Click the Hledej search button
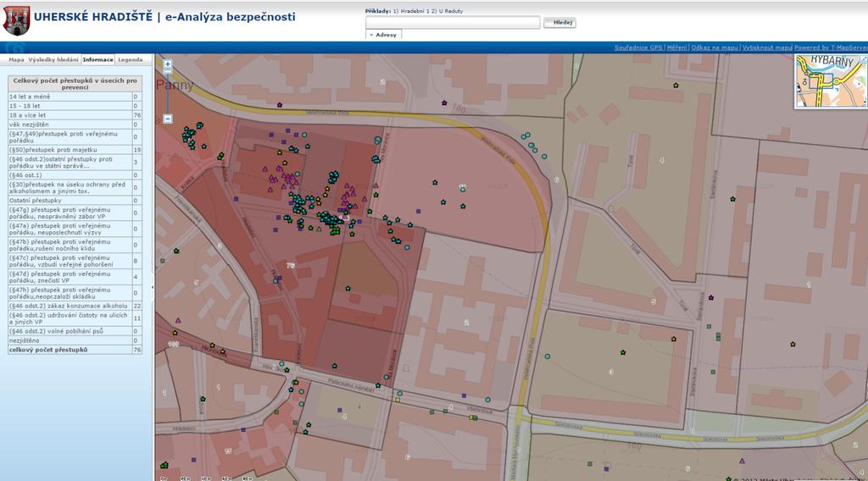Viewport: 868px width, 481px height. (559, 22)
